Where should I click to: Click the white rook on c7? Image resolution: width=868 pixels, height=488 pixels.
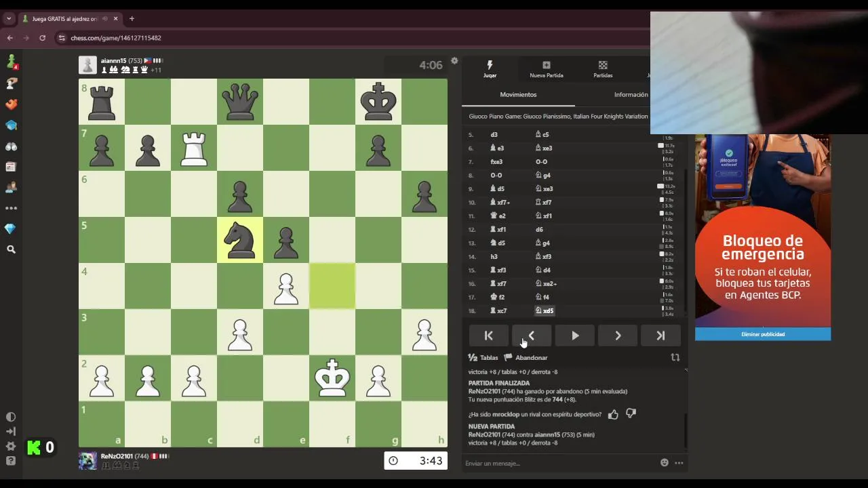(x=194, y=148)
